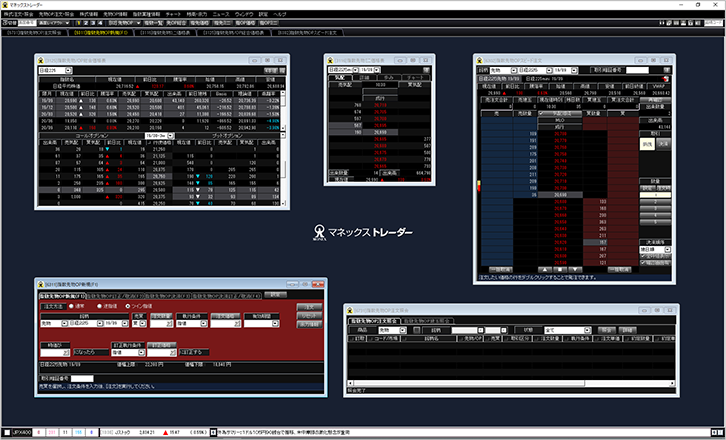The height and width of the screenshot is (440, 726).
Task: Click the 注文 submit button in the order form
Action: (x=308, y=306)
